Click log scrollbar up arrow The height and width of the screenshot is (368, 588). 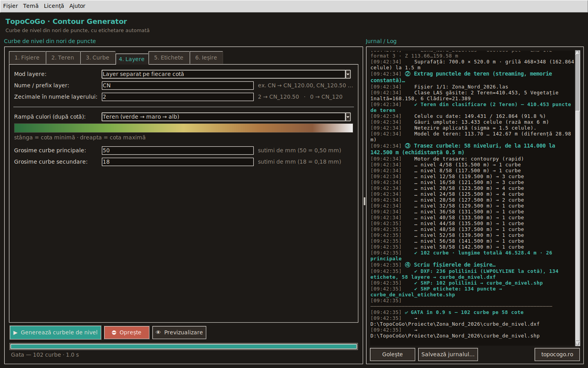coord(577,52)
